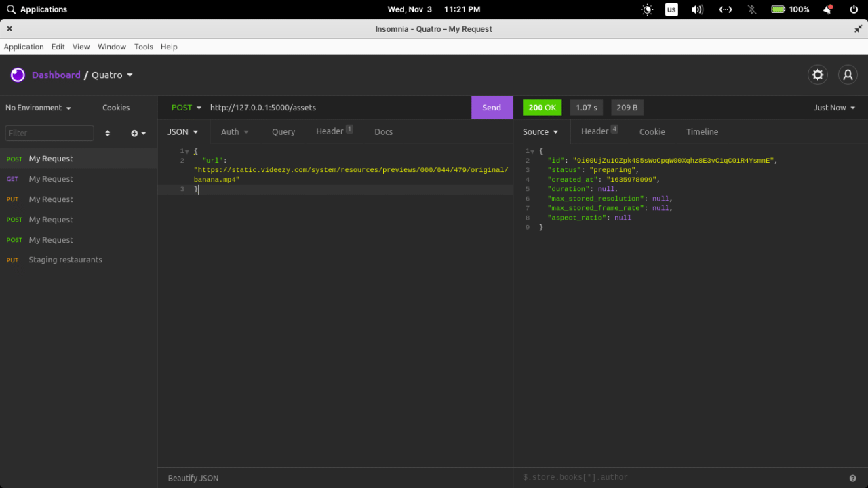The width and height of the screenshot is (868, 488).
Task: Switch to the Query tab
Action: click(283, 132)
